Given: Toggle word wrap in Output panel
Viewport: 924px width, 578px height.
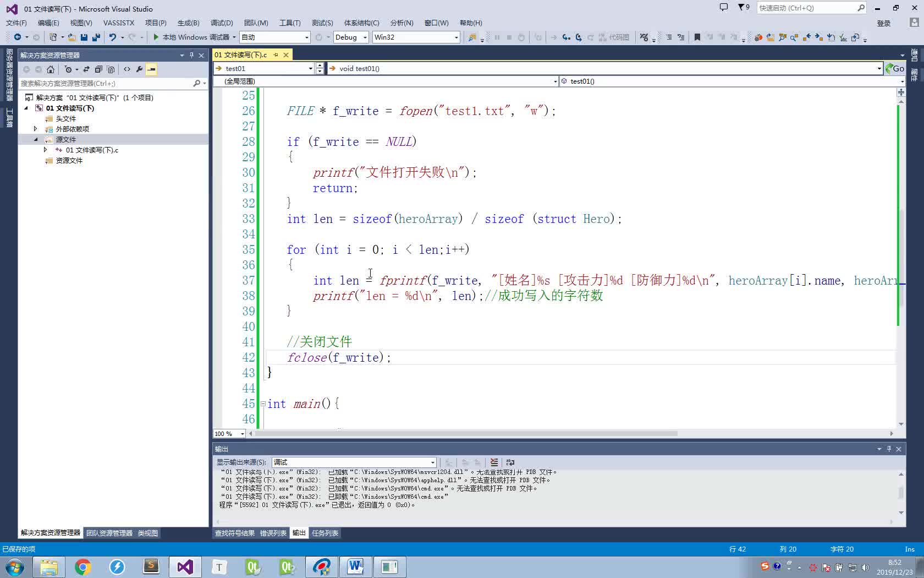Looking at the screenshot, I should [510, 462].
